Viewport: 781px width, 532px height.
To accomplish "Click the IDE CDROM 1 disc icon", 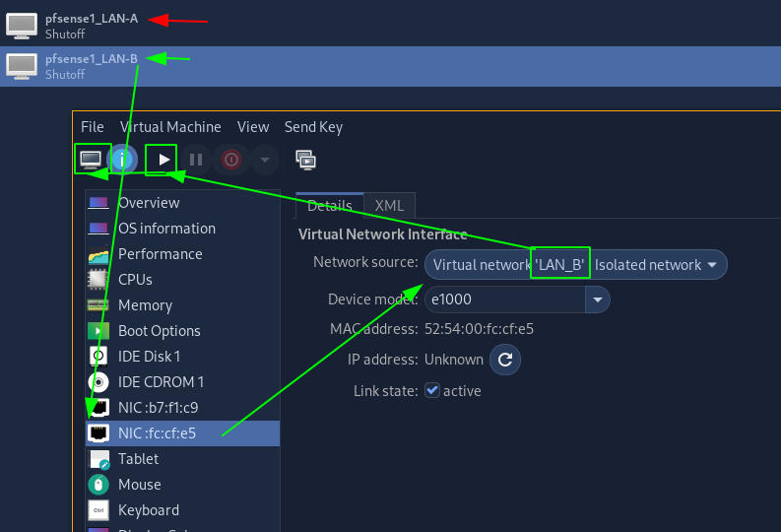I will [98, 382].
